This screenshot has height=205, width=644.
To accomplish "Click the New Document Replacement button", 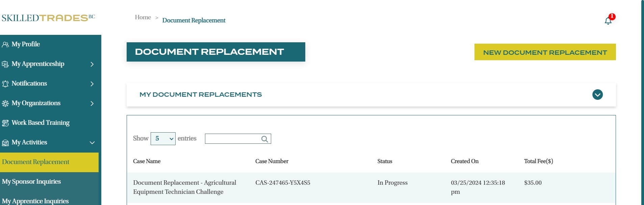I will tap(545, 52).
